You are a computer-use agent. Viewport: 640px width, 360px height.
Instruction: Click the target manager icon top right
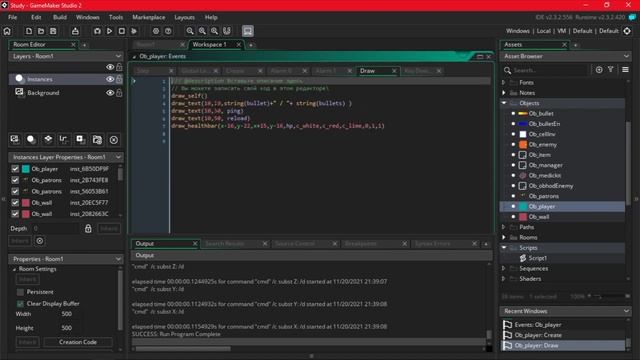(x=627, y=31)
